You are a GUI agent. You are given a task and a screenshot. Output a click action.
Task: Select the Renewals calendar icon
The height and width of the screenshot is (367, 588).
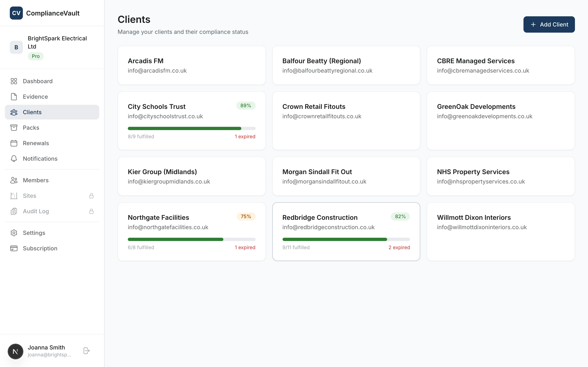pyautogui.click(x=14, y=143)
